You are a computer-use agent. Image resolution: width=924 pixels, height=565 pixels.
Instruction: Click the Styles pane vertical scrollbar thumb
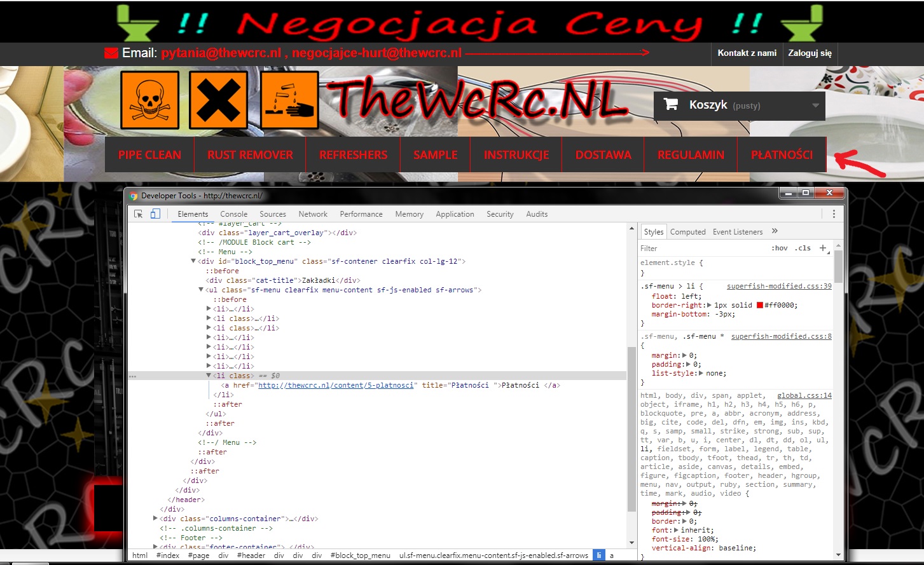pos(838,266)
